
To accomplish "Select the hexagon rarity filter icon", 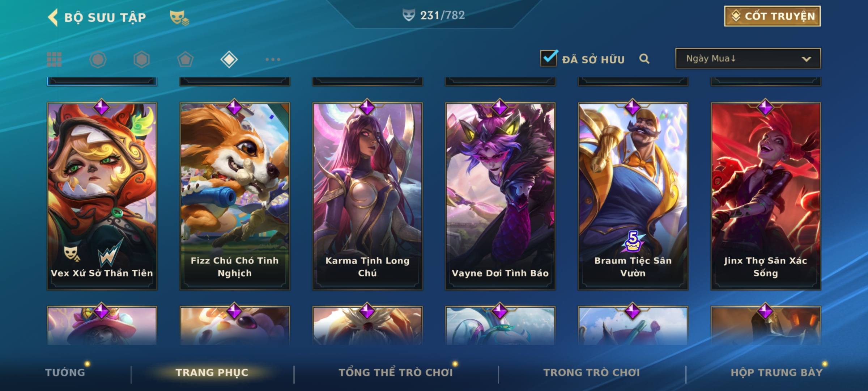I will [x=141, y=59].
